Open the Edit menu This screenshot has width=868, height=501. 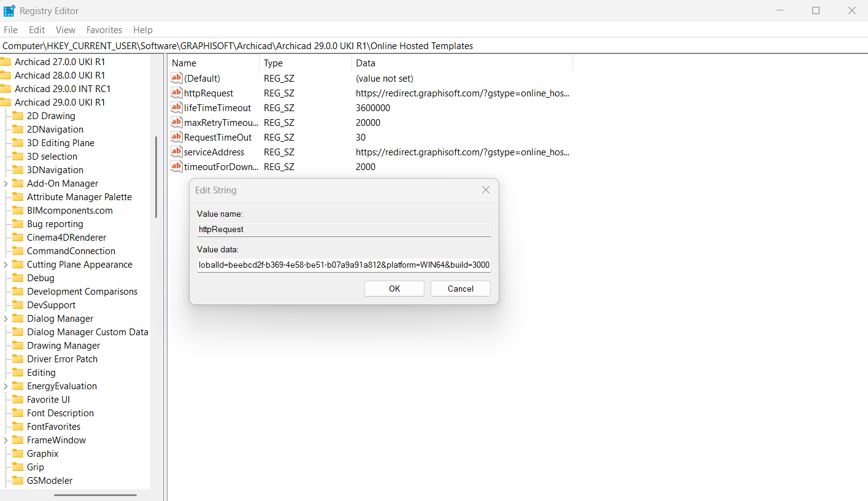37,29
